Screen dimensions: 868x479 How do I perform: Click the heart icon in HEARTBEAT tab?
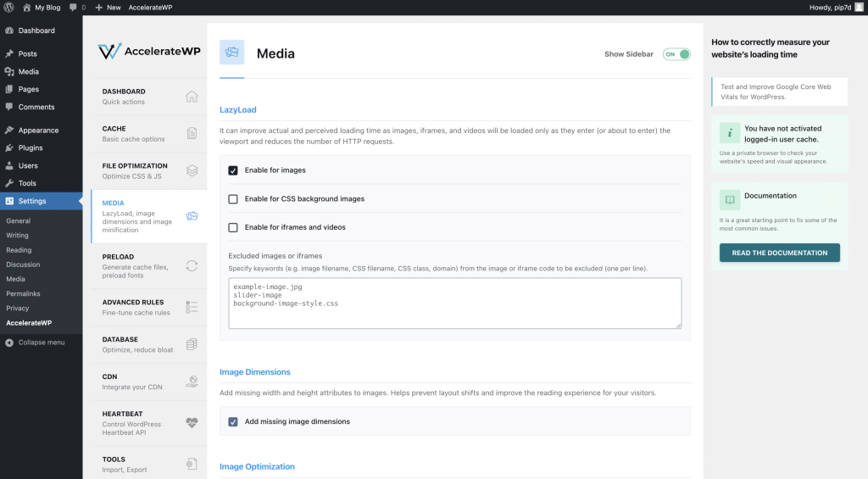[192, 422]
